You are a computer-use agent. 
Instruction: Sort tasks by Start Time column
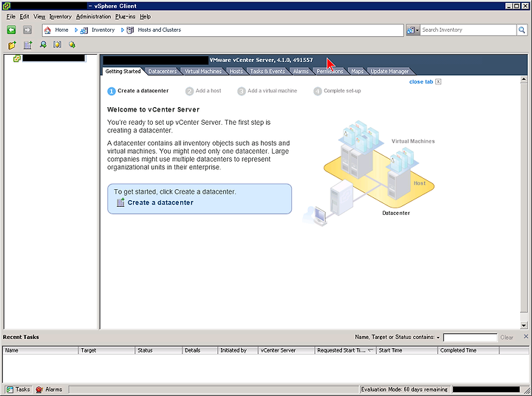(407, 350)
